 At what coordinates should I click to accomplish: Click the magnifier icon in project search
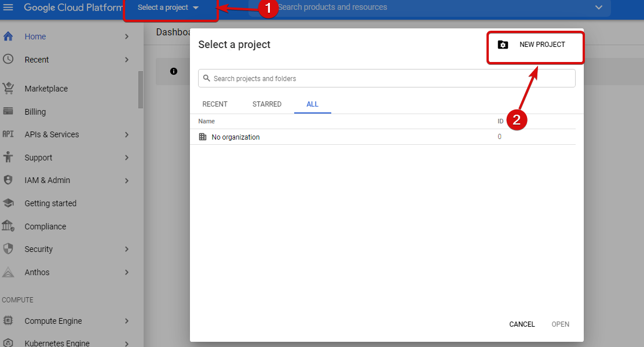[x=207, y=78]
